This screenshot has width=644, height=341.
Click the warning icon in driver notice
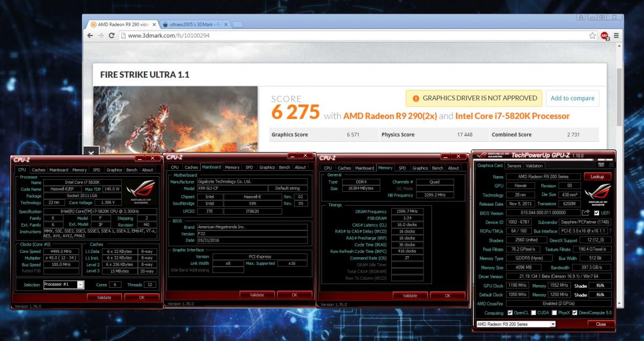416,98
